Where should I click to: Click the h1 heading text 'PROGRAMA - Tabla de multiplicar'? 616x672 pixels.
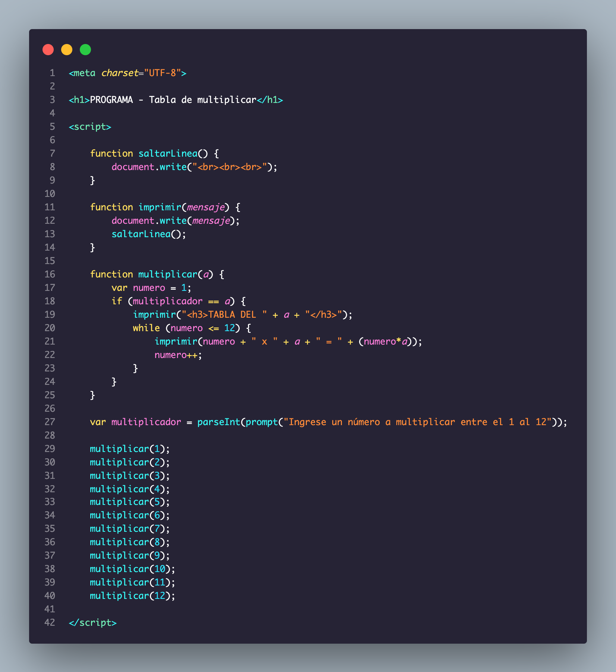(x=173, y=100)
